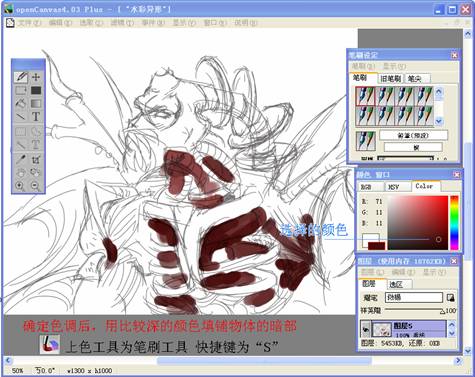Toggle the layer option icon beside blend field
This screenshot has height=377, width=475.
pos(450,297)
